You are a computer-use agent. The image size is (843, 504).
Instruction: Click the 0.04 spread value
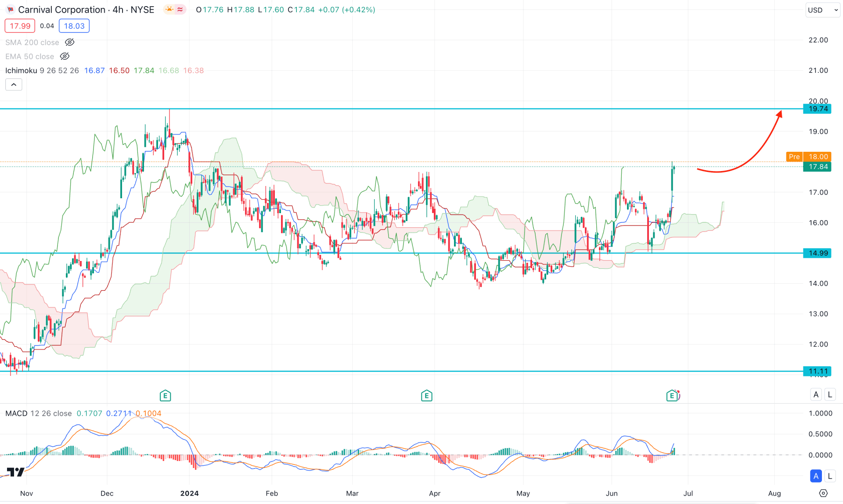click(x=47, y=26)
